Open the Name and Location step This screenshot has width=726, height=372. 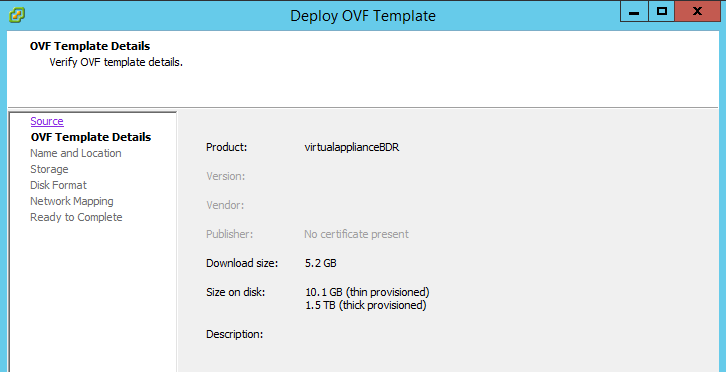(x=76, y=153)
